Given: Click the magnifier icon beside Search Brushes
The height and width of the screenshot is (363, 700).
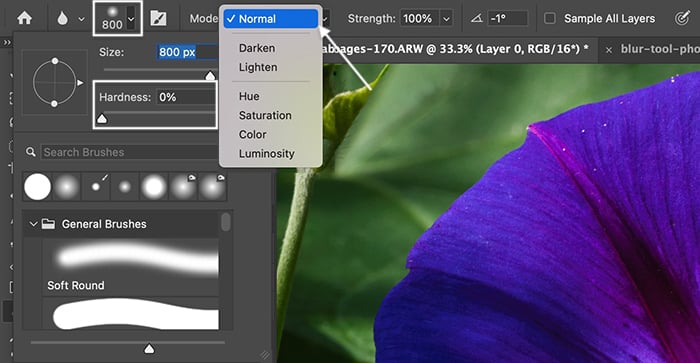Looking at the screenshot, I should [x=30, y=152].
